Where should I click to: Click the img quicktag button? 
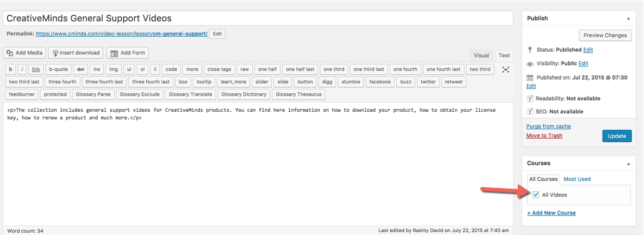[x=114, y=69]
